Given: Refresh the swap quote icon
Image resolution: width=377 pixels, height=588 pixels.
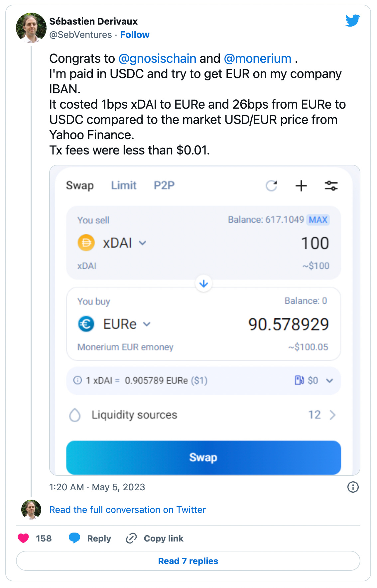Looking at the screenshot, I should pyautogui.click(x=272, y=186).
